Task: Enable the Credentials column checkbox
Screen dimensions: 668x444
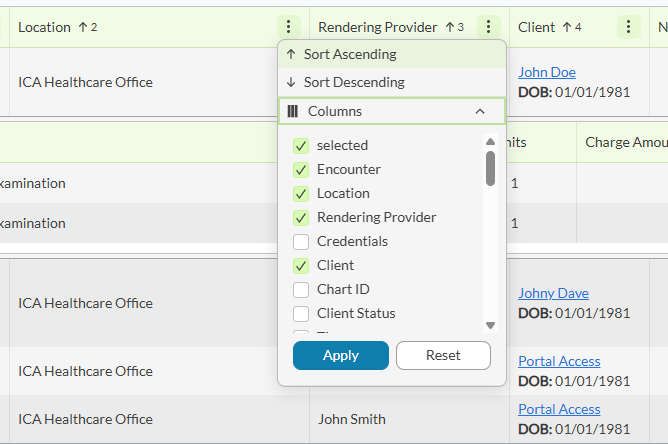Action: coord(300,242)
